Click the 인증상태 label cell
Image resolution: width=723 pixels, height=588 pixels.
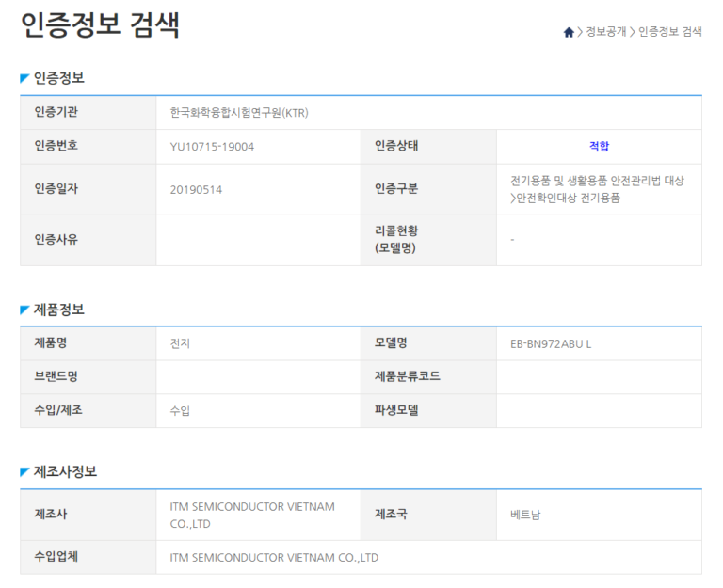(x=428, y=147)
